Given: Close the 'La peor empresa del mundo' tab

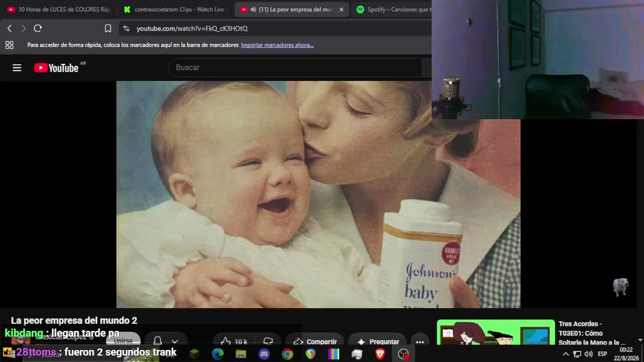Looking at the screenshot, I should pyautogui.click(x=341, y=10).
